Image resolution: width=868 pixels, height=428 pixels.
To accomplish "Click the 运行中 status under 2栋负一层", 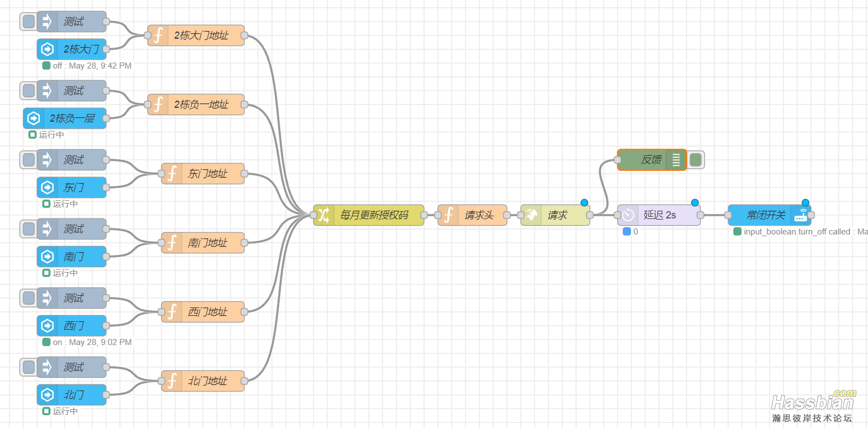I will pos(51,135).
